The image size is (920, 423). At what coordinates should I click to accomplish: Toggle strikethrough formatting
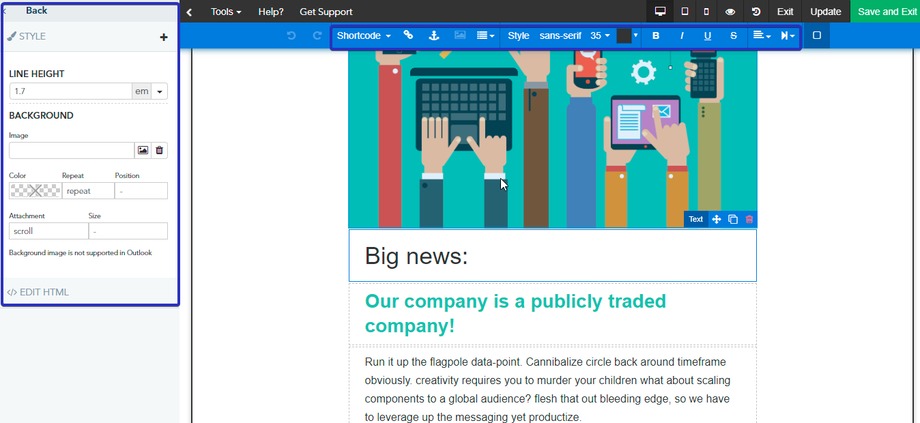coord(733,36)
